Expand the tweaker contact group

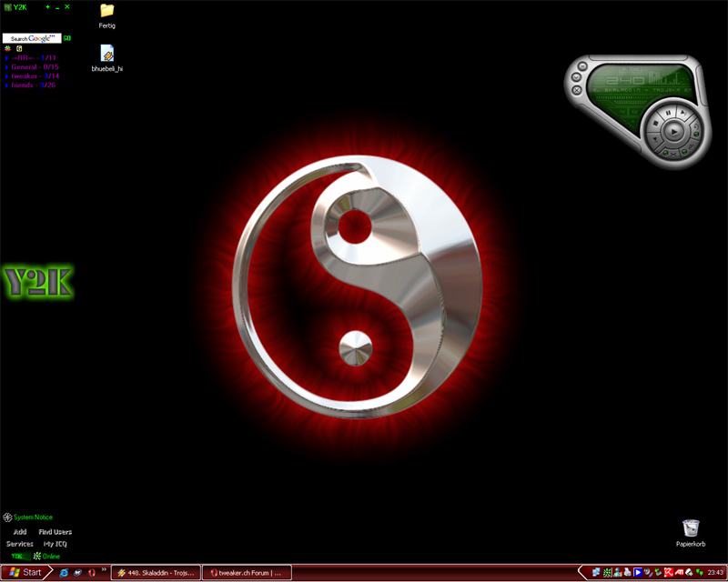6,76
